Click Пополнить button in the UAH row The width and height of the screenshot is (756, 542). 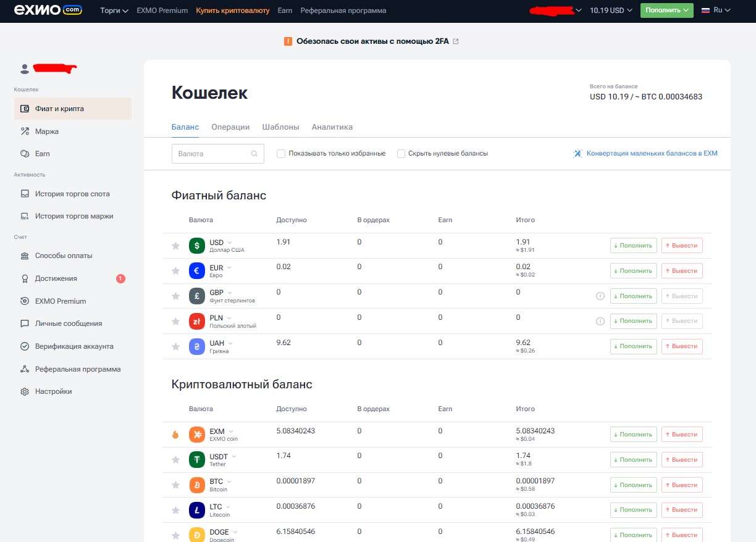coord(634,346)
